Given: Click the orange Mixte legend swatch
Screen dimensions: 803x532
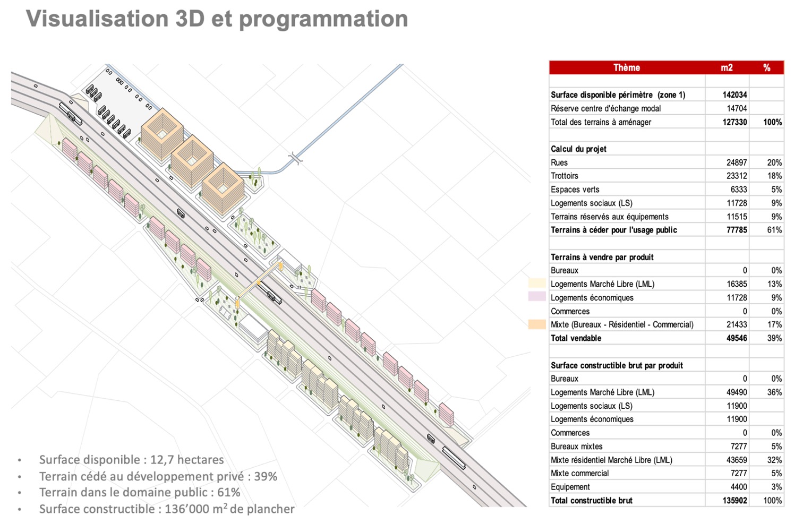Looking at the screenshot, I should [537, 324].
